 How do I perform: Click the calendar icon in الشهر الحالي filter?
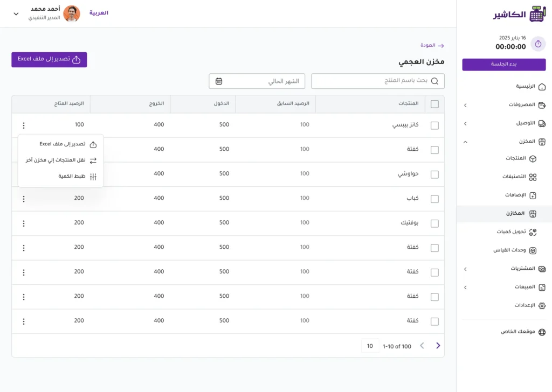(218, 81)
